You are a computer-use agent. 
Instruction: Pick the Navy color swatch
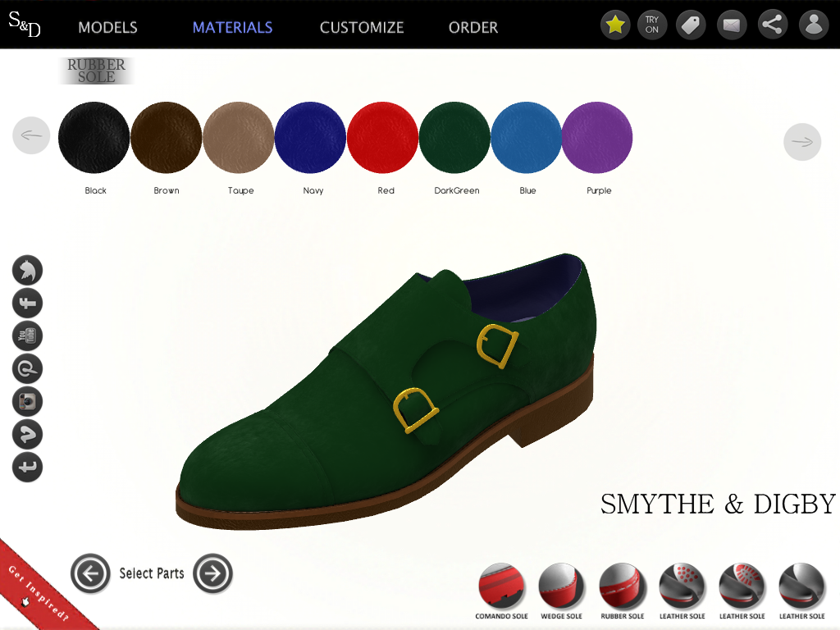[x=310, y=138]
